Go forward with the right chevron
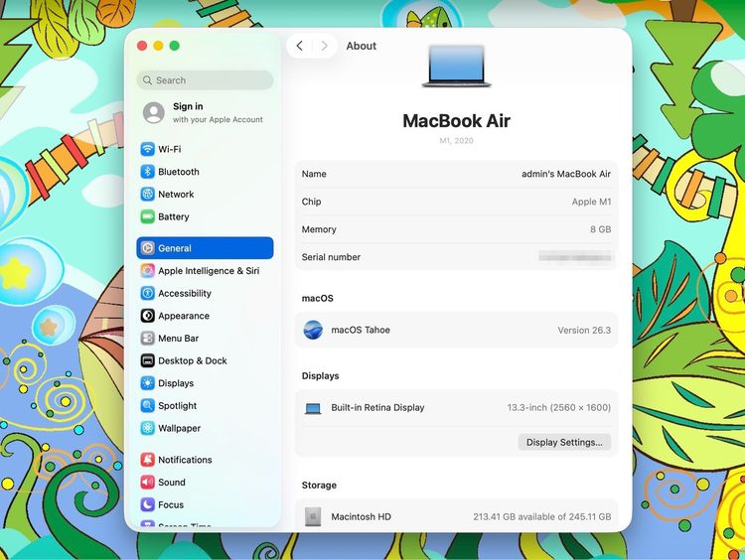This screenshot has width=745, height=560. [x=325, y=46]
